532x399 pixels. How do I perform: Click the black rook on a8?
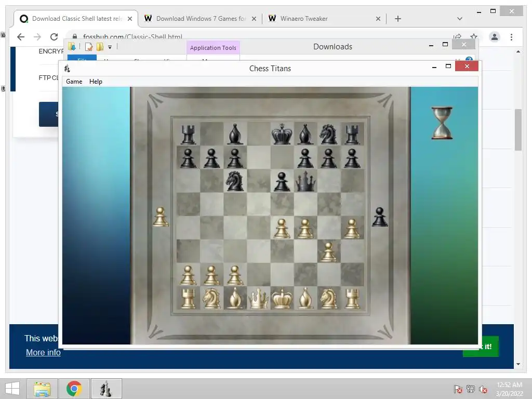[x=188, y=135]
